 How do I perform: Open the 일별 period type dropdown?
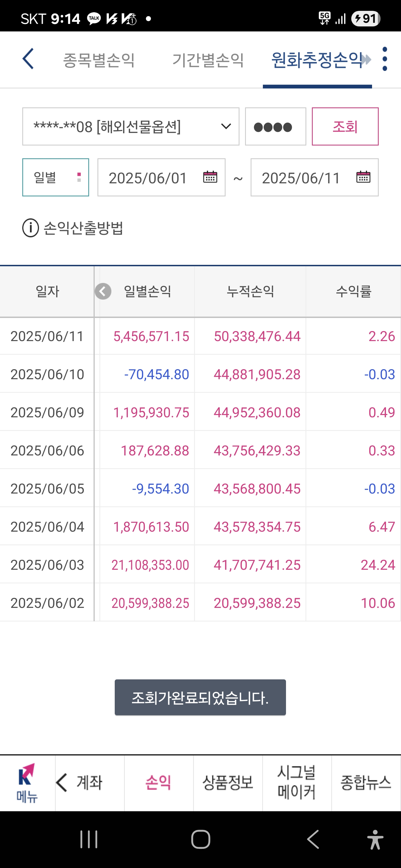coord(56,177)
